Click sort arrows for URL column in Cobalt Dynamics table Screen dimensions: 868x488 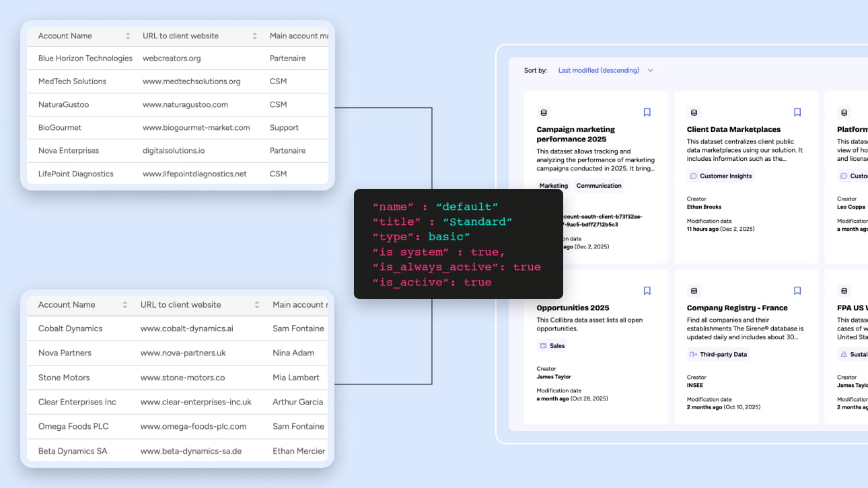(x=256, y=305)
